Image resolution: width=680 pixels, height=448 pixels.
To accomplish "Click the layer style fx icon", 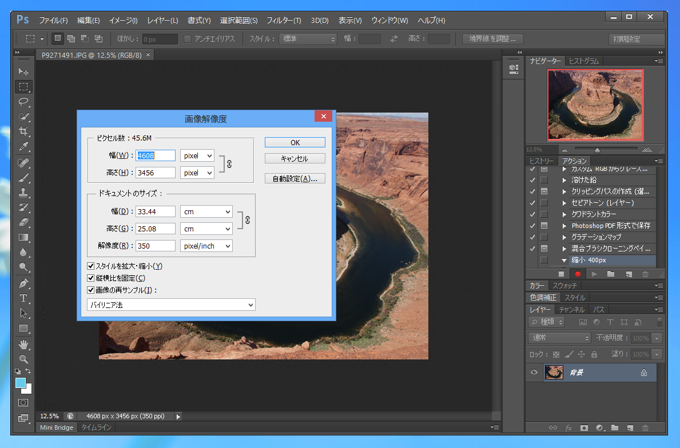I will pos(569,428).
